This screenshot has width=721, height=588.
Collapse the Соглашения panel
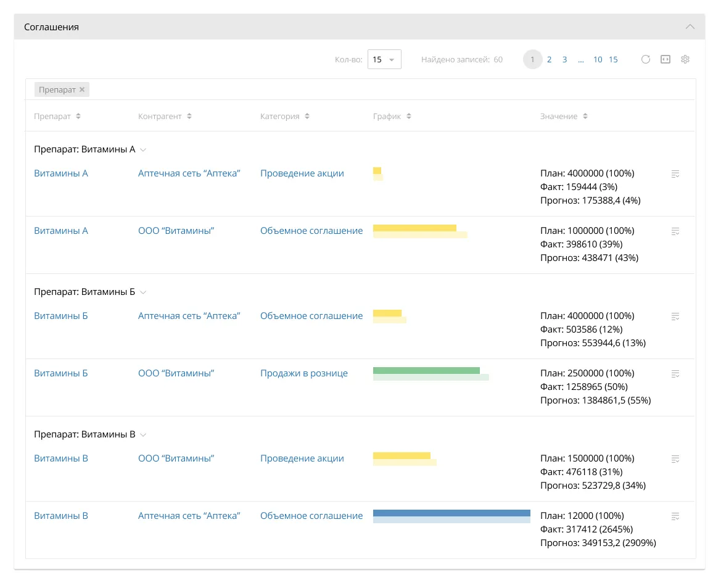point(690,27)
